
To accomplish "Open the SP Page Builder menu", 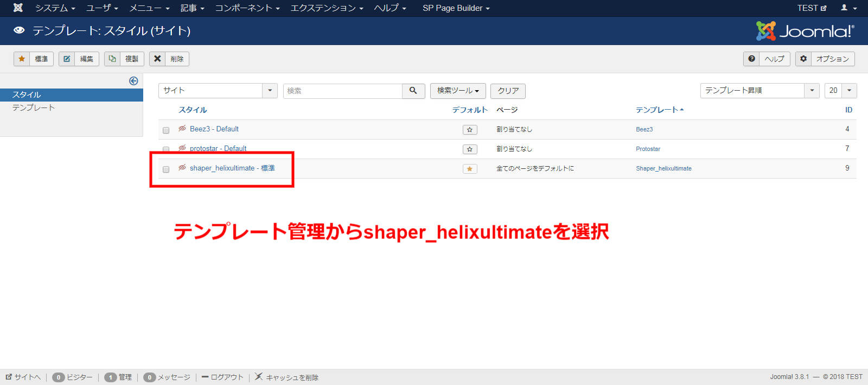I will (456, 8).
